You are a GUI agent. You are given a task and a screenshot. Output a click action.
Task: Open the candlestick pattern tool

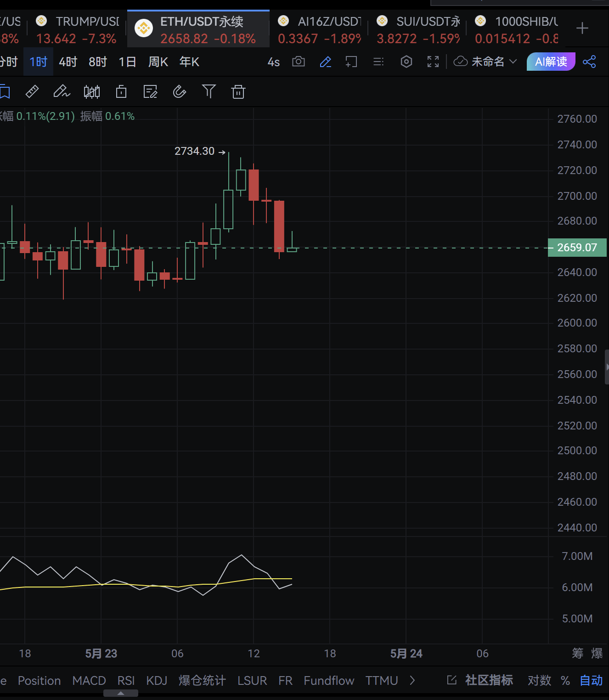pos(92,92)
